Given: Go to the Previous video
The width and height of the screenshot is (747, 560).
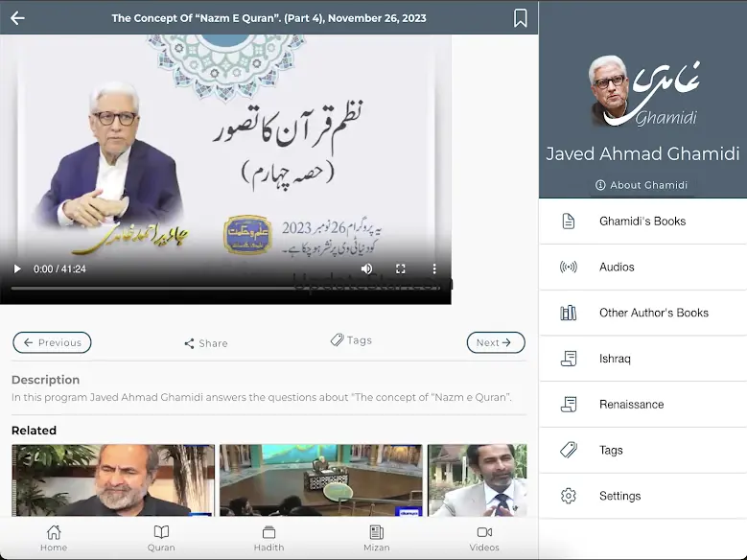Looking at the screenshot, I should [52, 342].
